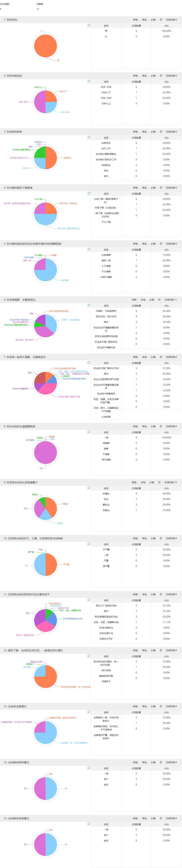Refresh the chart for question 5 农业资源环境满意程度
This screenshot has width=182, height=868.
click(x=89, y=249)
